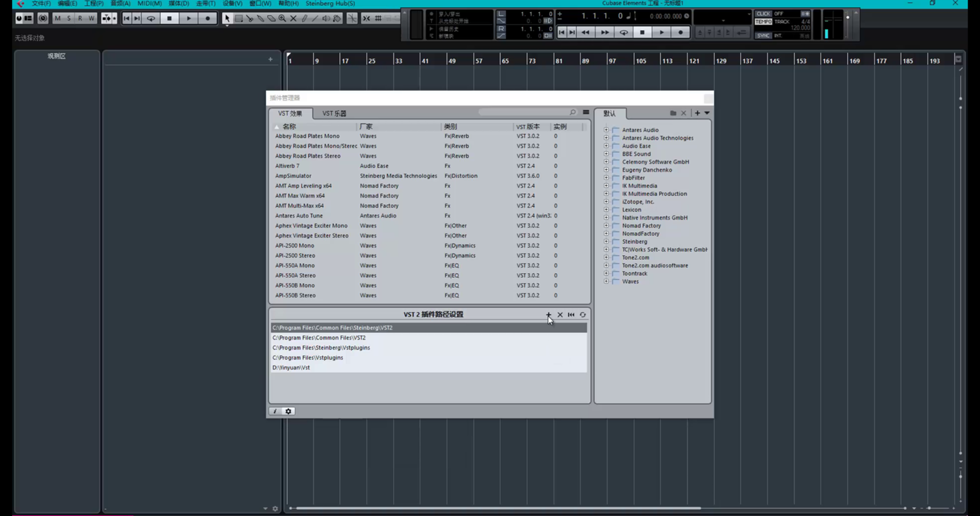980x516 pixels.
Task: Toggle global Read (R) automation button
Action: (80, 18)
